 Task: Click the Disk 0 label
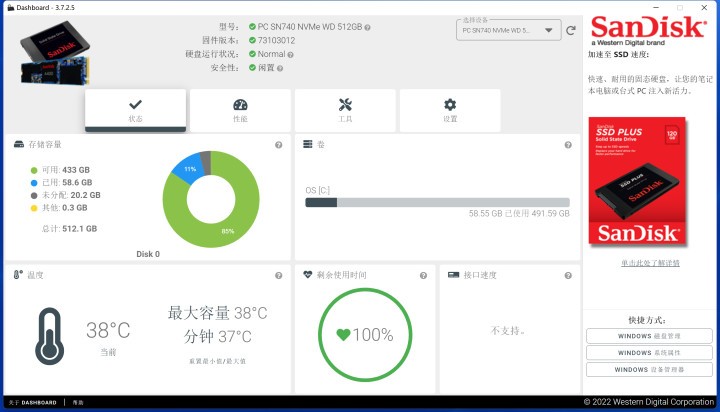click(148, 254)
